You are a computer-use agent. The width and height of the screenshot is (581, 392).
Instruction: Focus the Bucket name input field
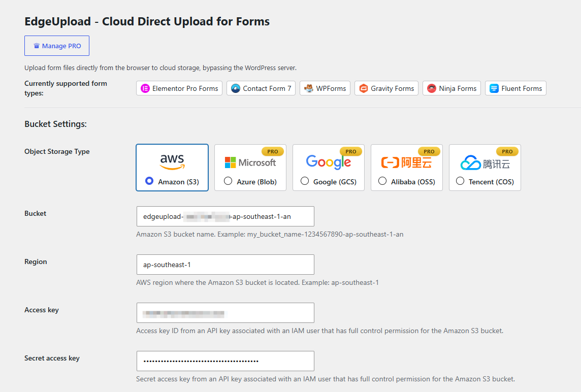(x=225, y=216)
